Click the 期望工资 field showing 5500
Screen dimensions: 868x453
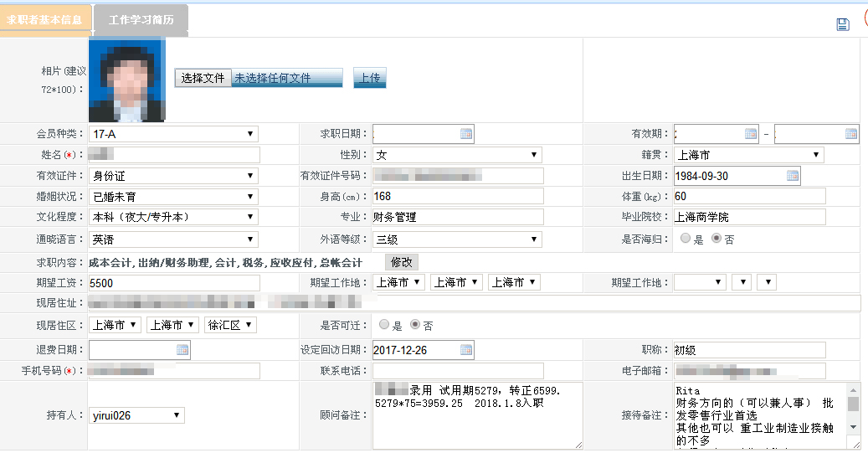174,283
